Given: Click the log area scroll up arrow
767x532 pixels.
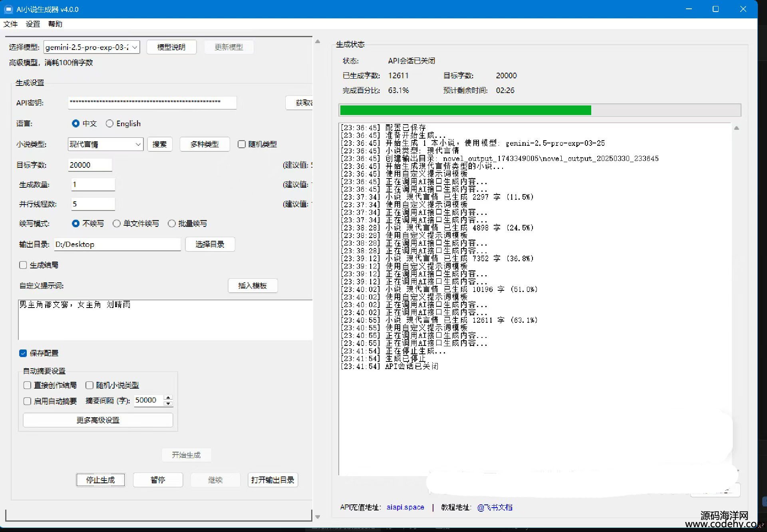Looking at the screenshot, I should [x=737, y=128].
